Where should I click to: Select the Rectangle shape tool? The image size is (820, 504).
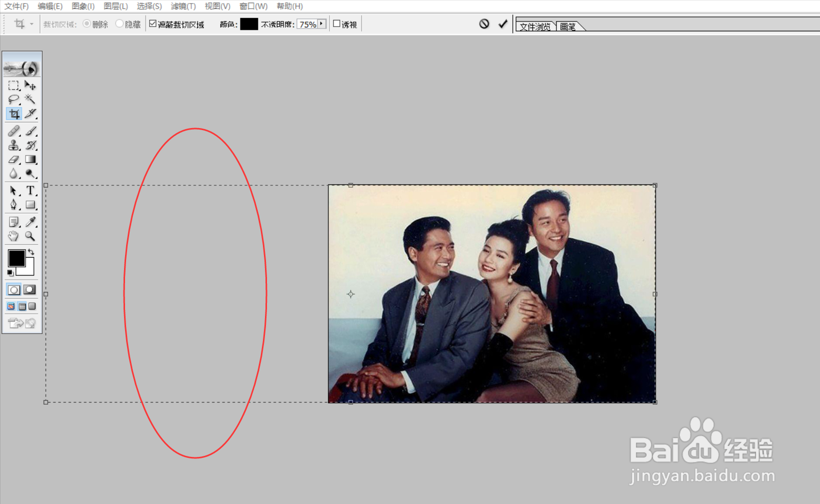coord(30,205)
